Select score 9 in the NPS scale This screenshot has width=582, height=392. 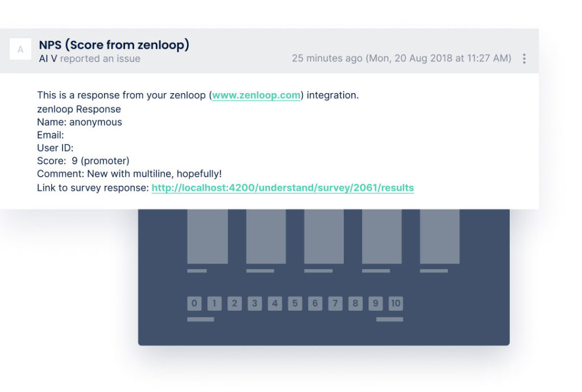[x=375, y=303]
